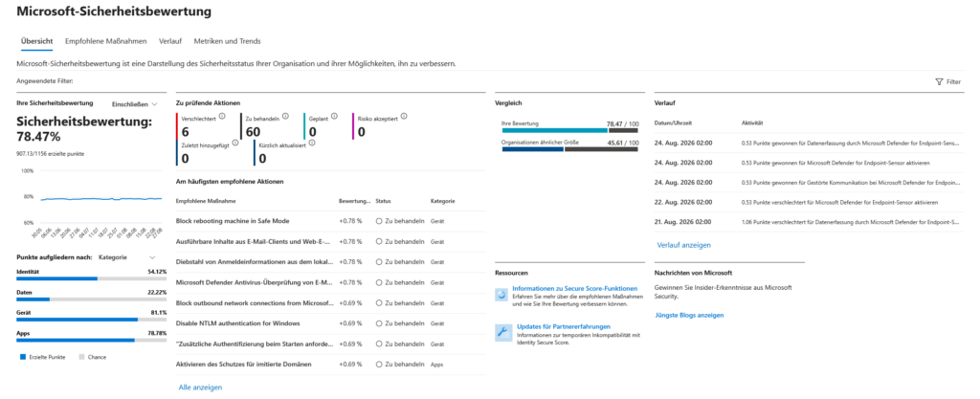Switch to the Übersicht tab
980x399 pixels.
click(37, 41)
